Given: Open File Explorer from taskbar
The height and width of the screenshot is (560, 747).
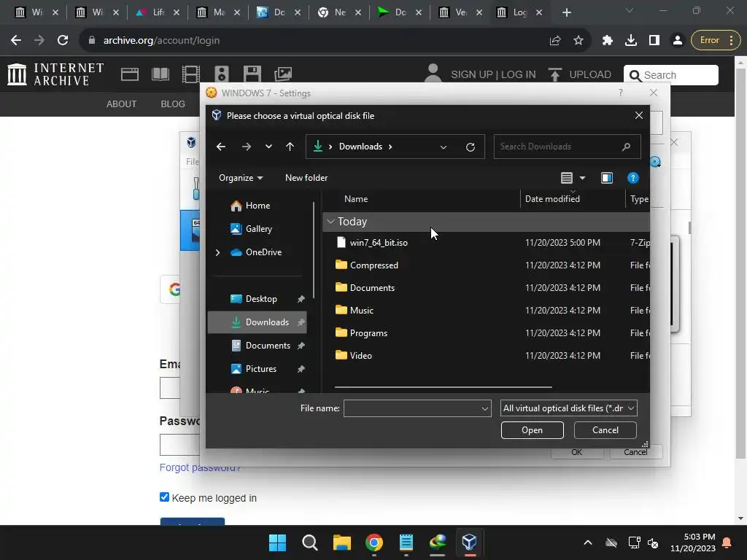Looking at the screenshot, I should point(341,542).
